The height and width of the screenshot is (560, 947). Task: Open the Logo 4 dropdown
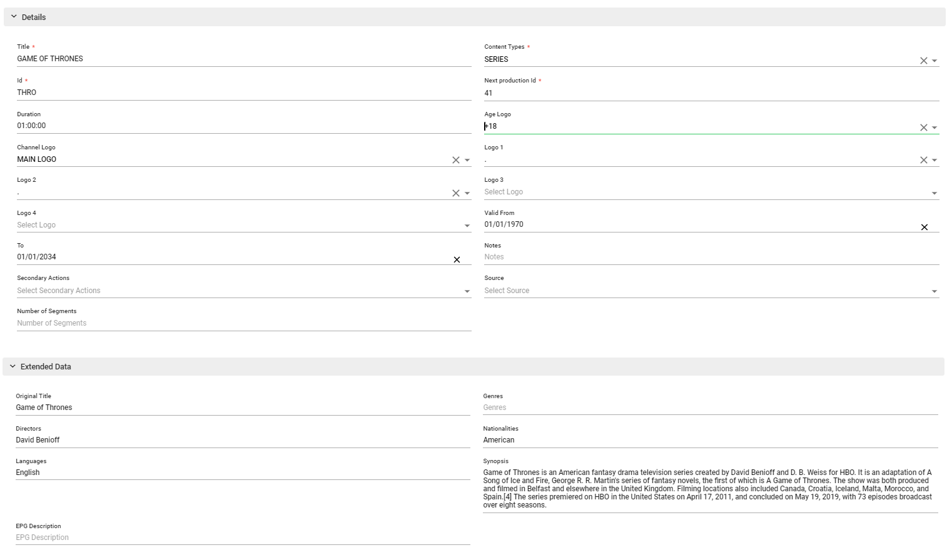click(467, 226)
